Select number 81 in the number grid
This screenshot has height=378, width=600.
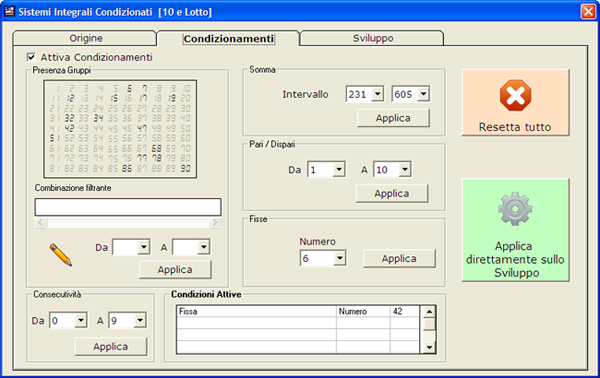(x=54, y=168)
